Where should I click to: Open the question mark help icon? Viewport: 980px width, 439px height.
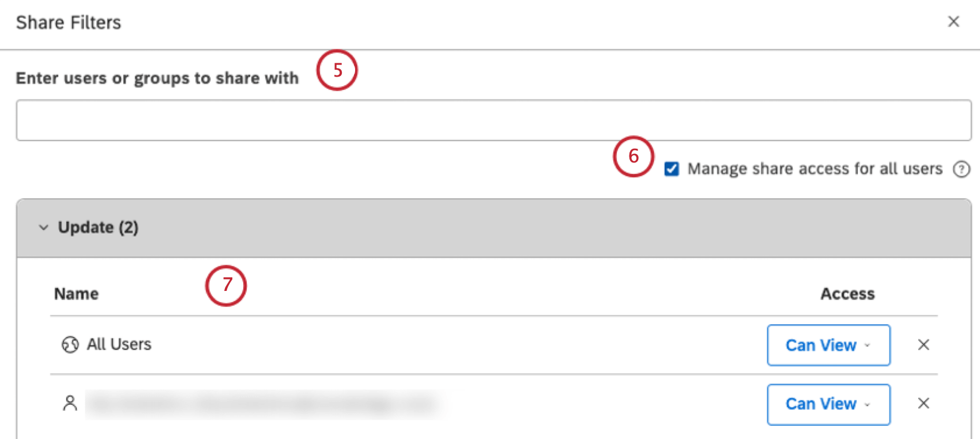(962, 169)
